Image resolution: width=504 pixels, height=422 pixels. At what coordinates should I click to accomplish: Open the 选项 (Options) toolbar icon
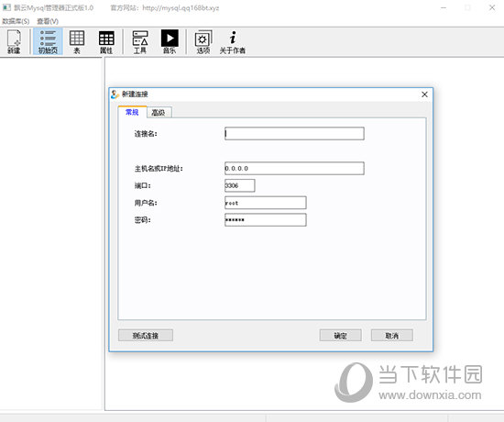pyautogui.click(x=203, y=41)
